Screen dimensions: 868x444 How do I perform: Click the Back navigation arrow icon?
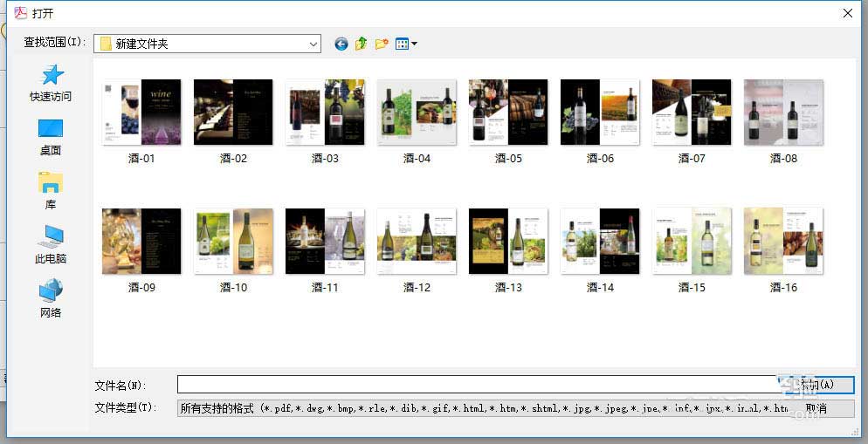pyautogui.click(x=341, y=44)
